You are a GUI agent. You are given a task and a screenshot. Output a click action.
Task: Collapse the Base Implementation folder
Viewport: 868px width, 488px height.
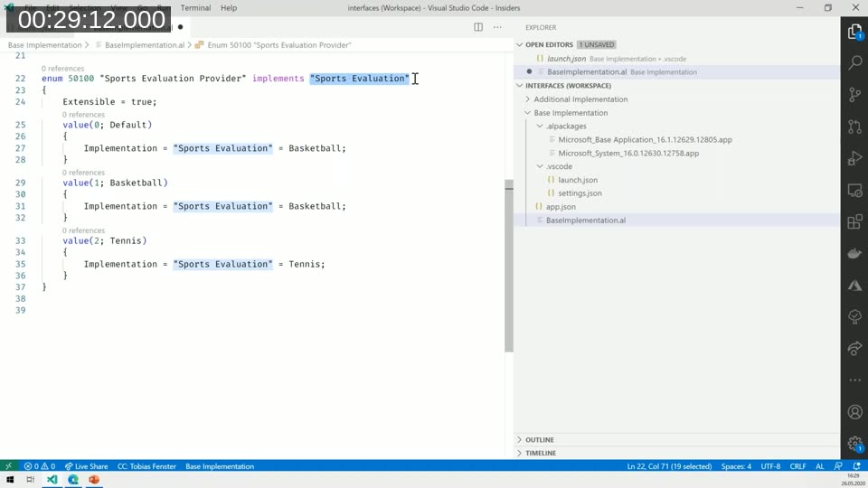(527, 113)
